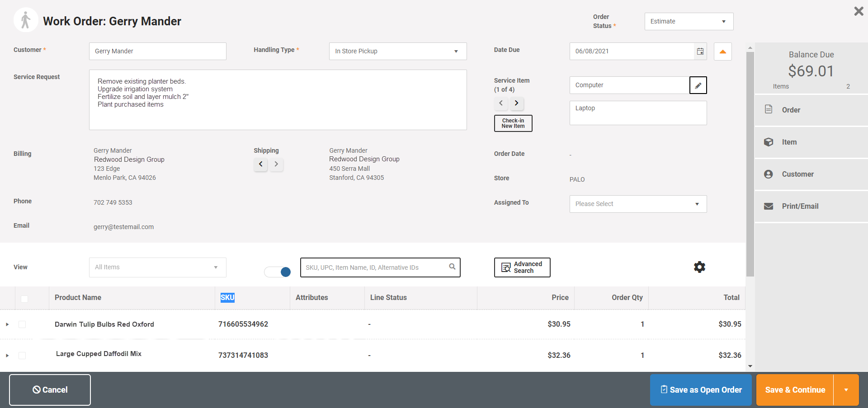Check the select-all checkbox in table header
This screenshot has height=408, width=868.
(24, 299)
